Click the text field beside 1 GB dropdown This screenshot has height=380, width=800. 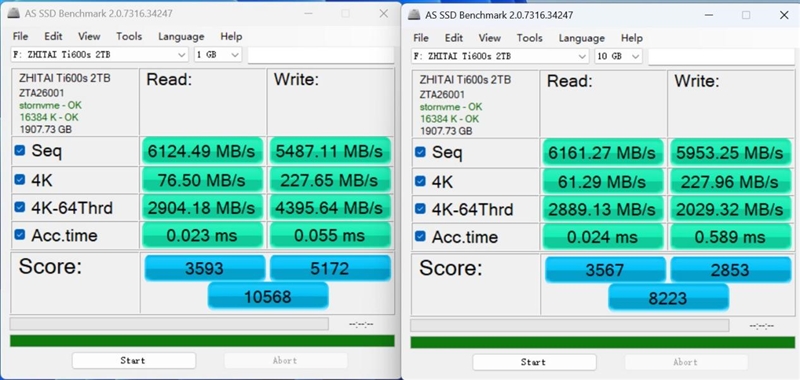pyautogui.click(x=321, y=55)
